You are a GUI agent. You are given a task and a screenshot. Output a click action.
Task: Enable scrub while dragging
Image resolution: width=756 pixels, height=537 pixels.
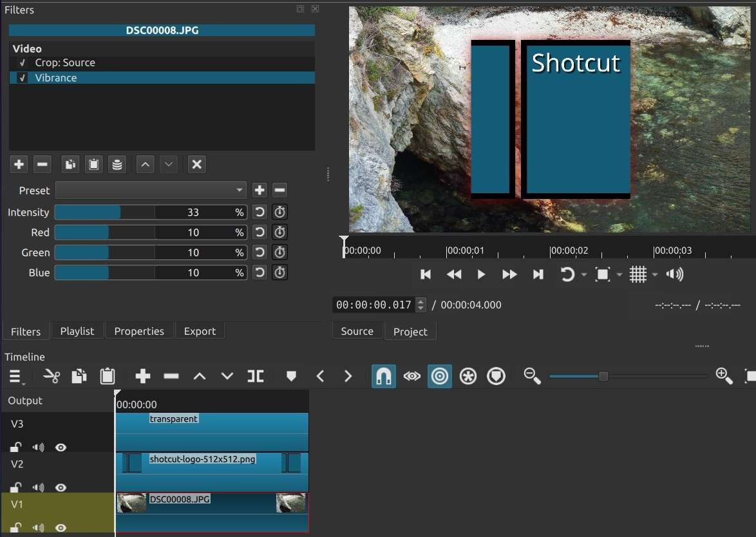coord(411,376)
